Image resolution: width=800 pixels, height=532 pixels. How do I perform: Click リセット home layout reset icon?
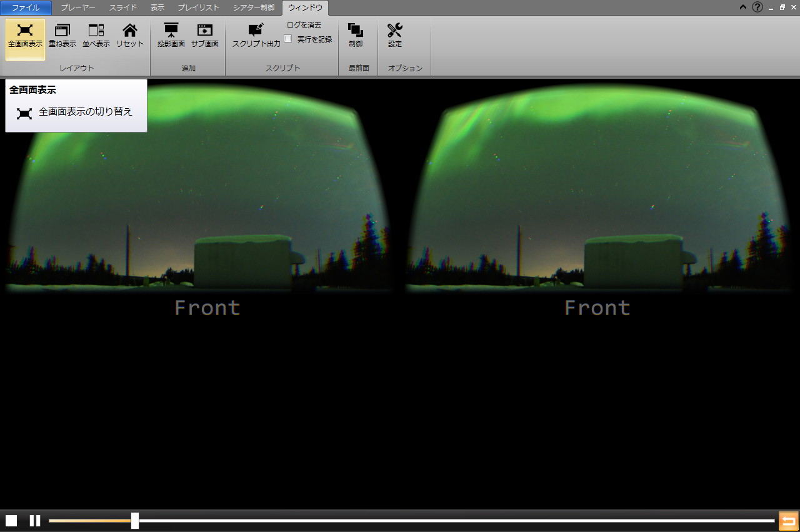[x=130, y=36]
